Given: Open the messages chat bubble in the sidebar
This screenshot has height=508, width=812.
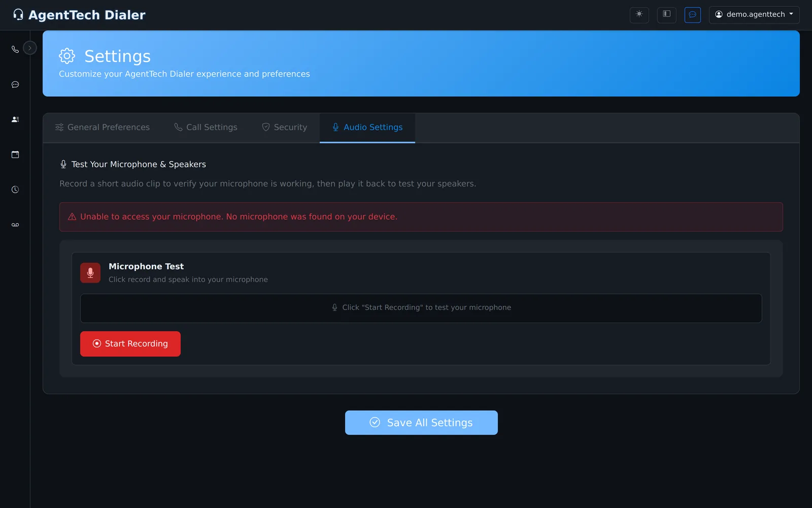Looking at the screenshot, I should (15, 84).
